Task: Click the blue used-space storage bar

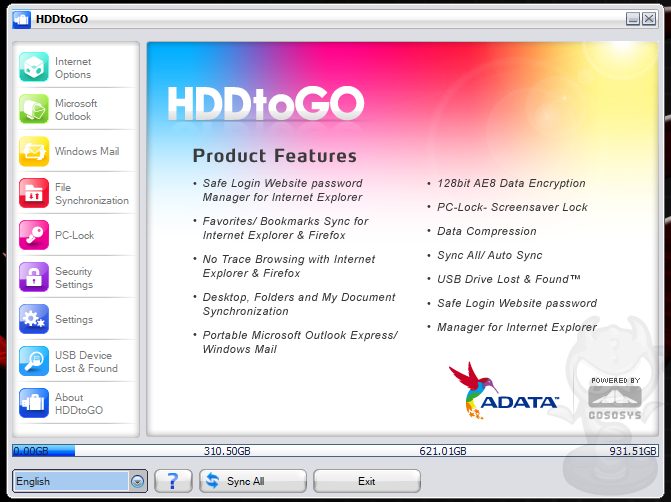Action: 44,450
